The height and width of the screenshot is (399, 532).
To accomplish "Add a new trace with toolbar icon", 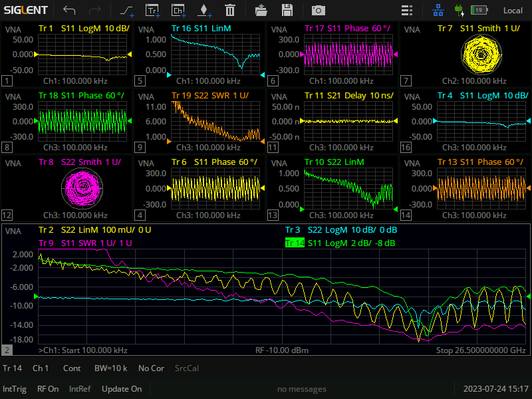I will tap(126, 10).
